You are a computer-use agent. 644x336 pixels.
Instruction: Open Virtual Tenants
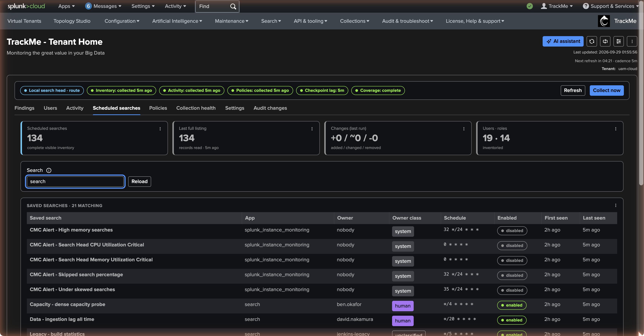[24, 21]
